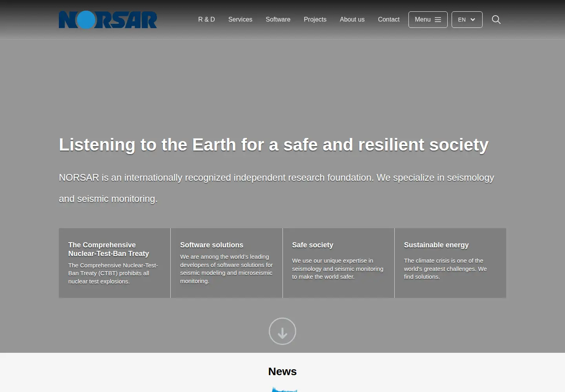Click the text 'We use our unique expertise'
Screen dimensions: 565x392
pyautogui.click(x=337, y=269)
